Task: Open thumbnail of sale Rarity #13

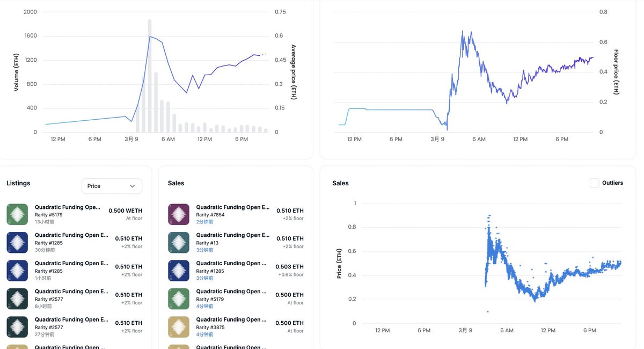Action: coord(179,242)
